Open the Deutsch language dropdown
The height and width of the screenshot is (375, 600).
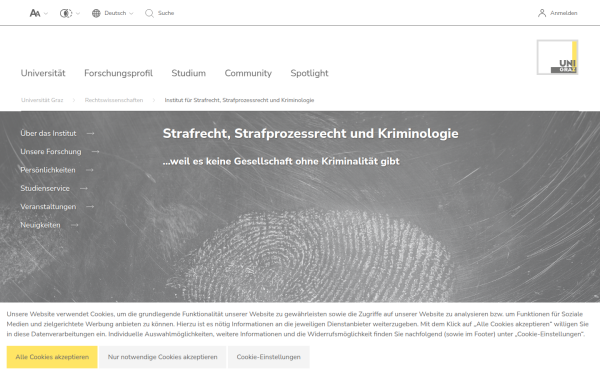pyautogui.click(x=119, y=13)
